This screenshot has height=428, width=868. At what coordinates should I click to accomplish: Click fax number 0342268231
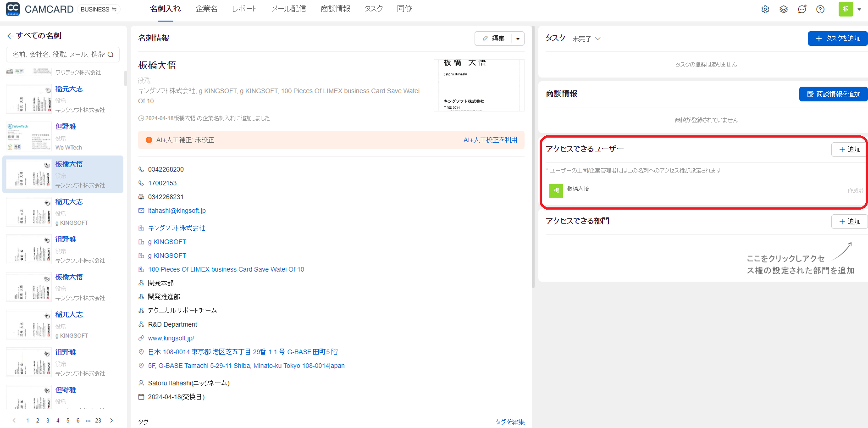pyautogui.click(x=166, y=197)
